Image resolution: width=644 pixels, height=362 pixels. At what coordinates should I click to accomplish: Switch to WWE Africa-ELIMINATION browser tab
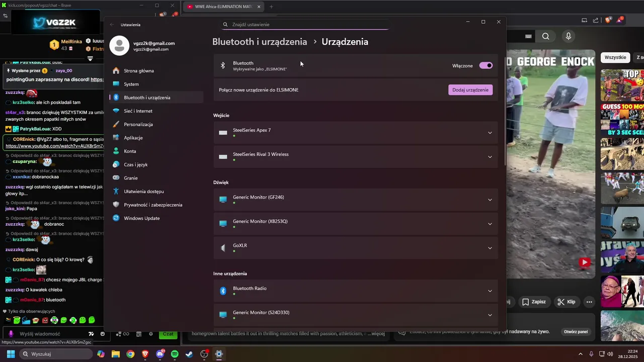[x=224, y=7]
